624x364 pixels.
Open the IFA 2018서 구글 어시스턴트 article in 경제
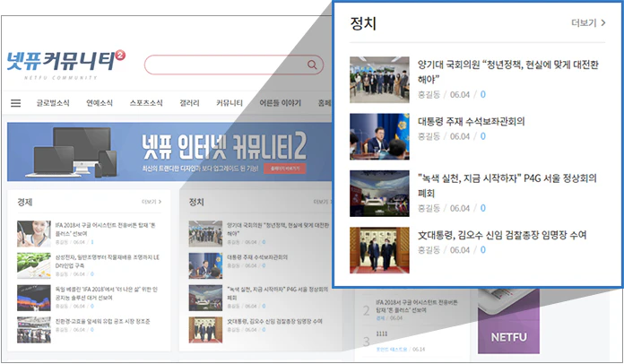pos(105,230)
